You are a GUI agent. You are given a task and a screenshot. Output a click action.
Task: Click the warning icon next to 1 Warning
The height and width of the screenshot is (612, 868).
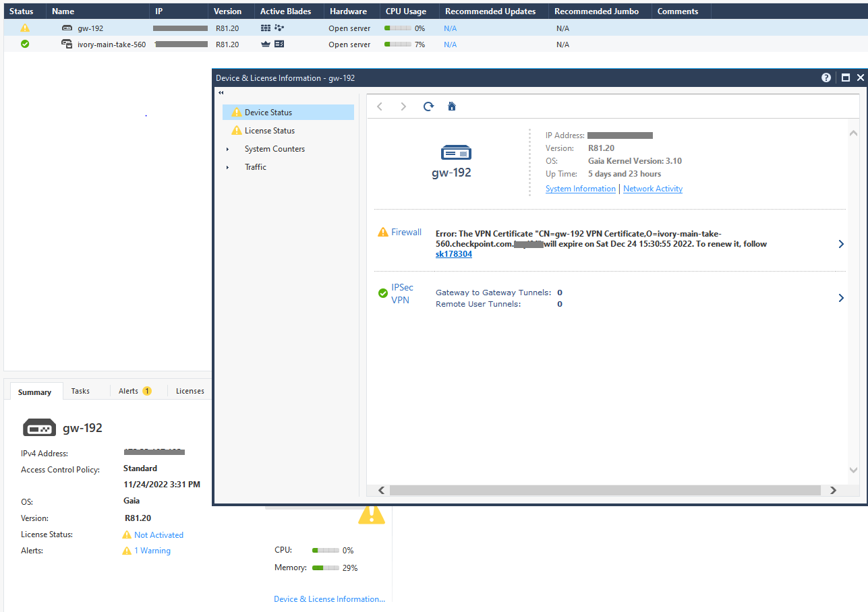127,551
